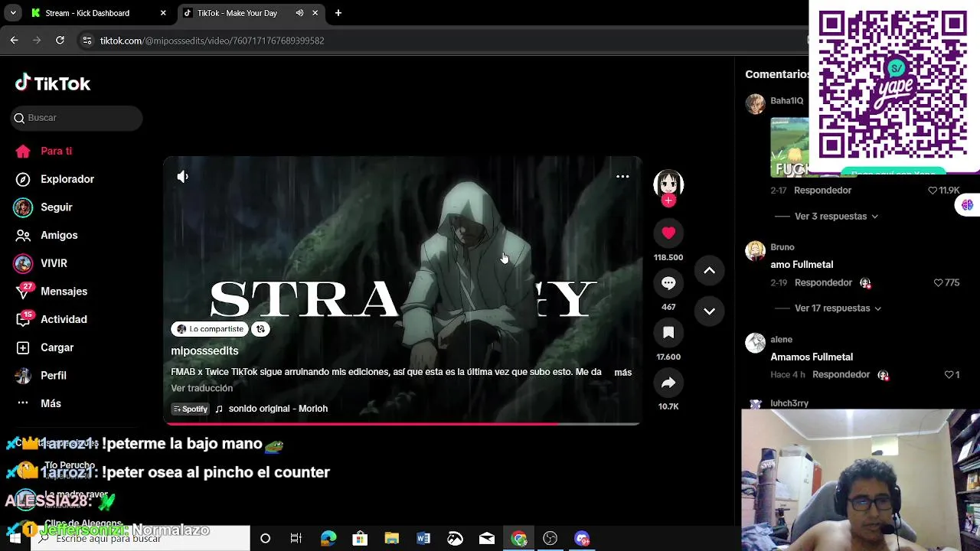Screen dimensions: 980x551
Task: Click the share arrow icon
Action: click(x=668, y=383)
